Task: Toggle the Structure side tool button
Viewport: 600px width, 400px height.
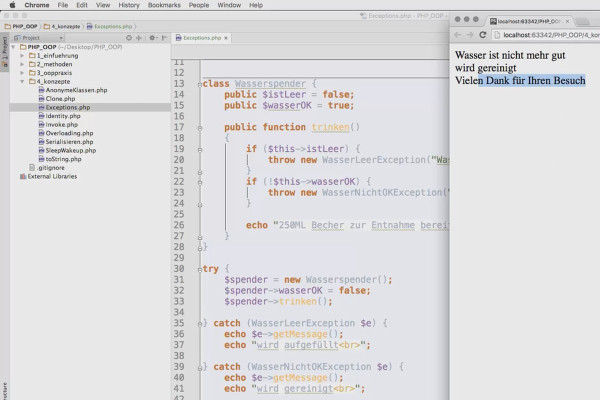Action: (x=5, y=390)
